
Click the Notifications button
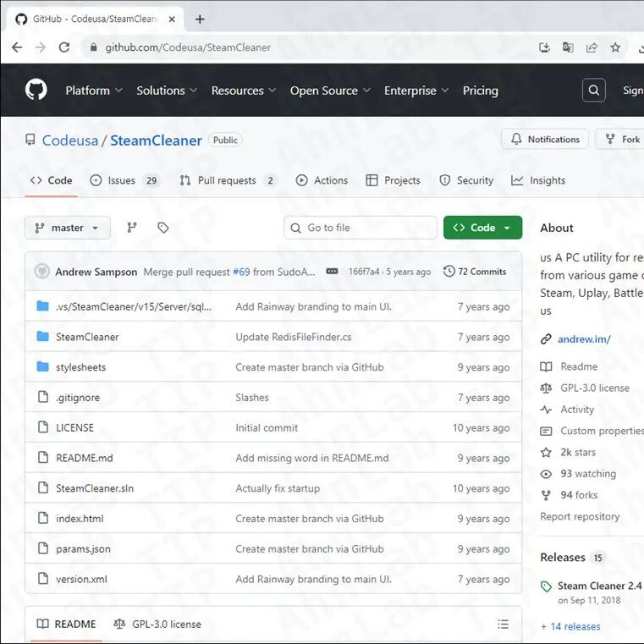(545, 140)
